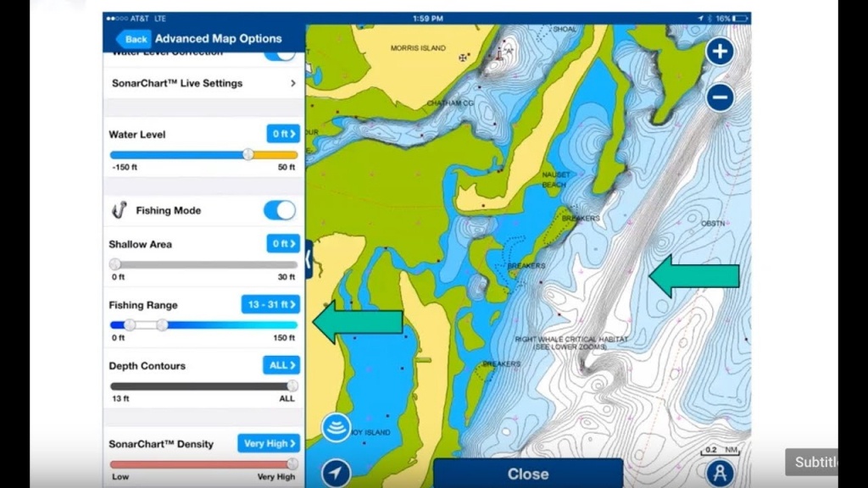
Task: Zoom out with the minus button
Action: tap(720, 97)
